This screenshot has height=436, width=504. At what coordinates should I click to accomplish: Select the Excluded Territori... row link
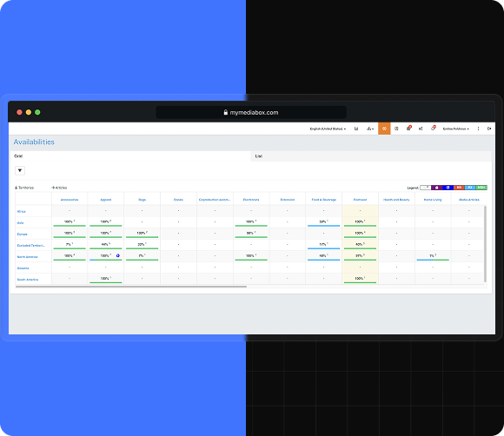tap(31, 246)
